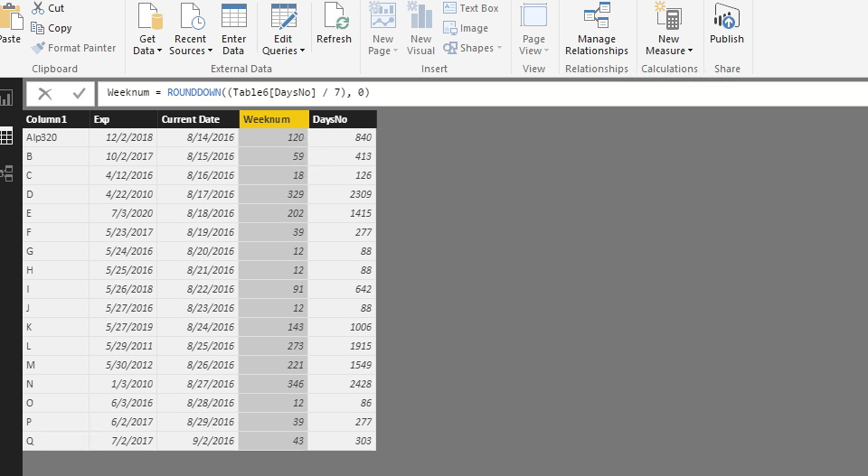Viewport: 868px width, 476px height.
Task: Open the Shapes dropdown
Action: tap(473, 48)
